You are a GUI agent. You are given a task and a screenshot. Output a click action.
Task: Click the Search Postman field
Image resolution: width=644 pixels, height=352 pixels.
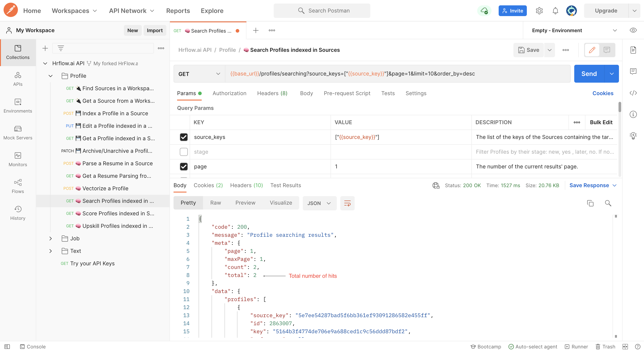click(322, 11)
